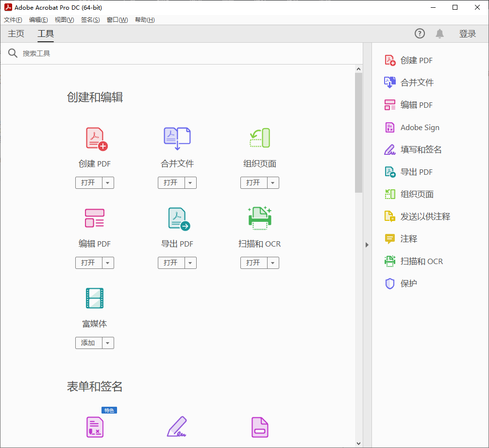Click the 搜索工具 search field
489x448 pixels.
point(185,53)
